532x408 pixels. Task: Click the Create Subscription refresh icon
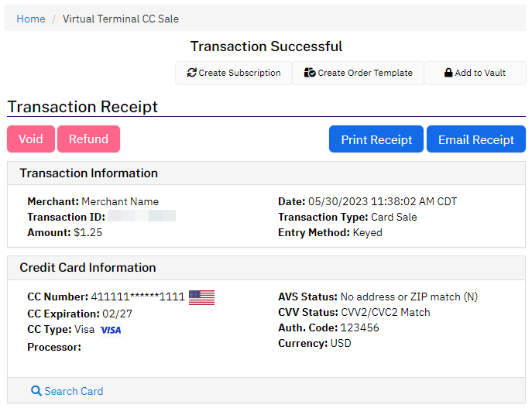tap(192, 73)
